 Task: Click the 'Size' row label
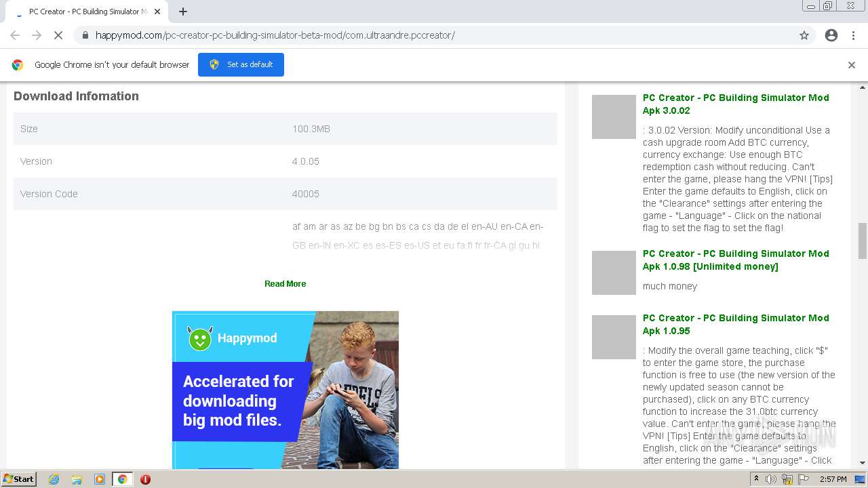tap(29, 129)
